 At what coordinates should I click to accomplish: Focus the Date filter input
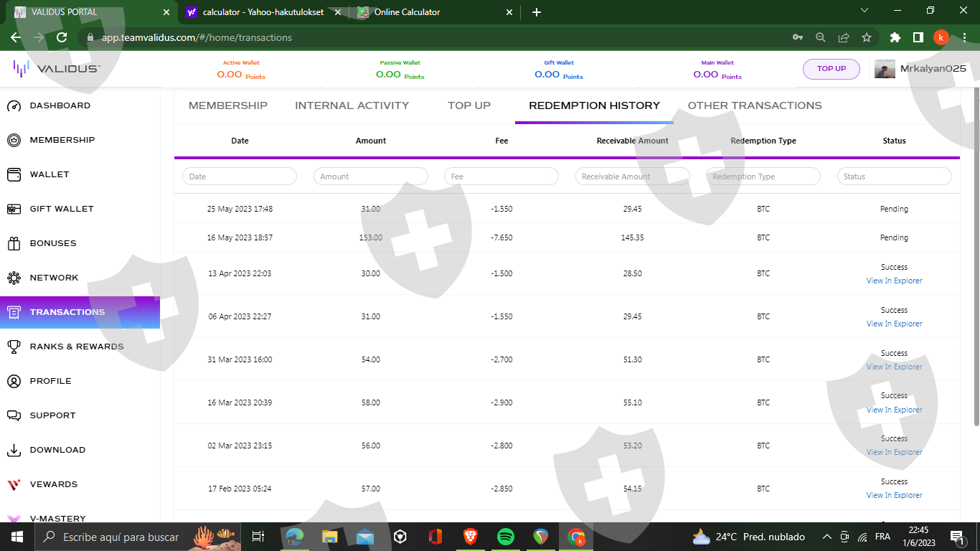(x=239, y=176)
